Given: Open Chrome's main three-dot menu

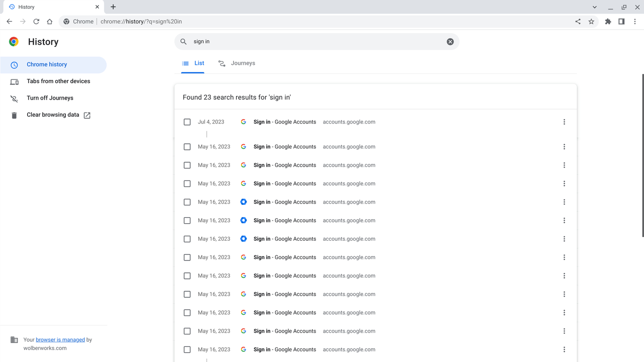Looking at the screenshot, I should click(x=635, y=21).
